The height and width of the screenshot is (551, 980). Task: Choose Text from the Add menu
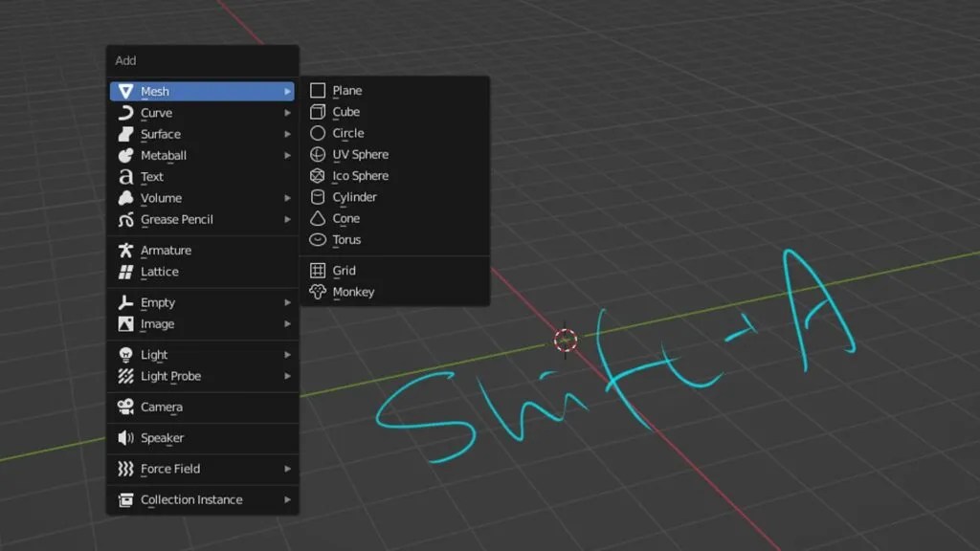click(x=150, y=176)
